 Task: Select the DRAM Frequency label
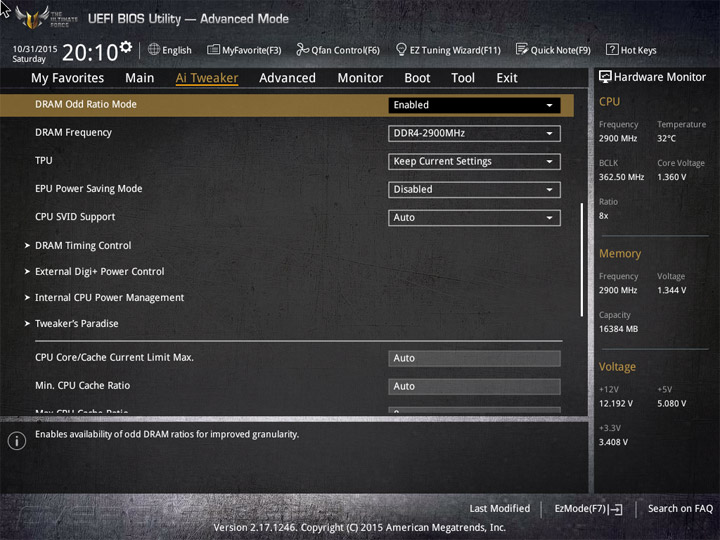point(73,133)
